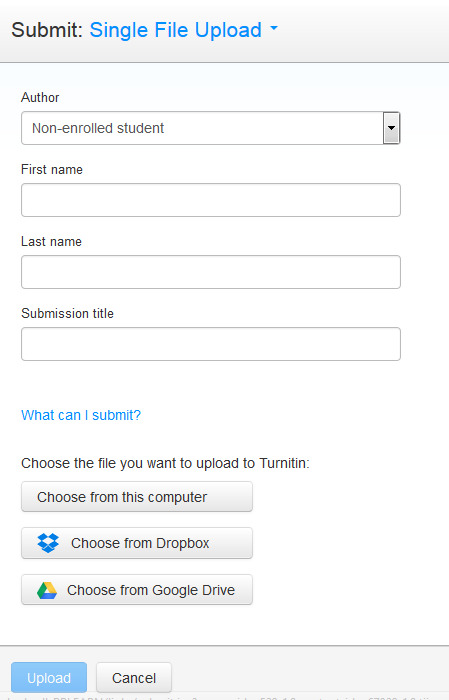Click the Last name label

(x=51, y=242)
